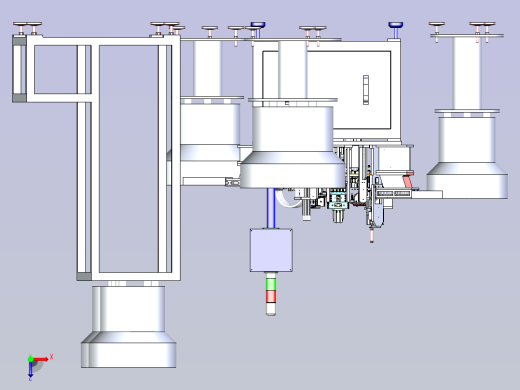The width and height of the screenshot is (520, 390).
Task: Select the pink angled bracket near right conveyor
Action: [408, 182]
